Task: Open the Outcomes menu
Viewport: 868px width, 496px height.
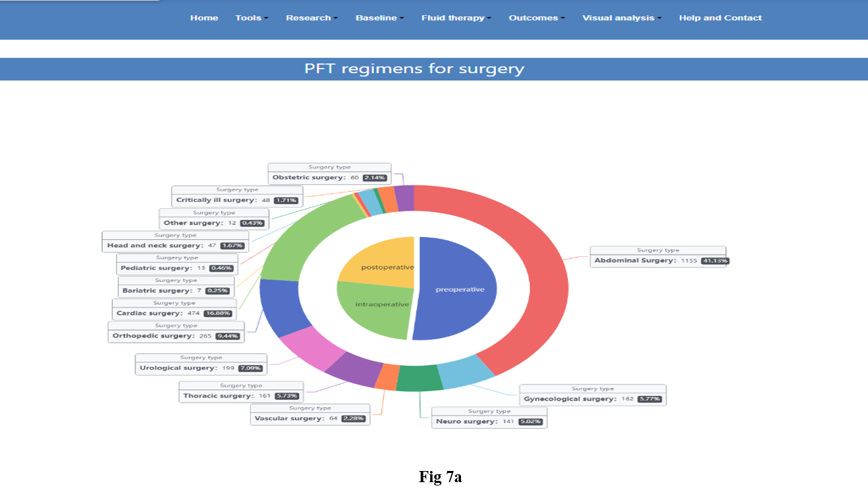Action: tap(536, 18)
